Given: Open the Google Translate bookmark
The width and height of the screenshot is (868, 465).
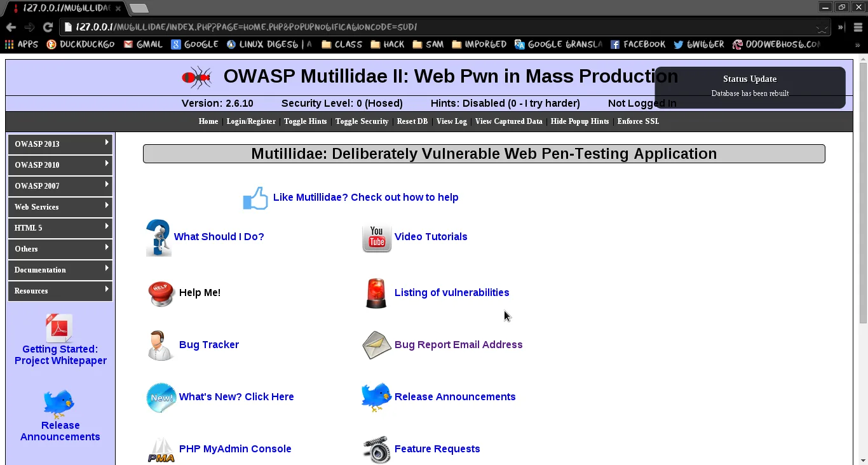Looking at the screenshot, I should (559, 44).
